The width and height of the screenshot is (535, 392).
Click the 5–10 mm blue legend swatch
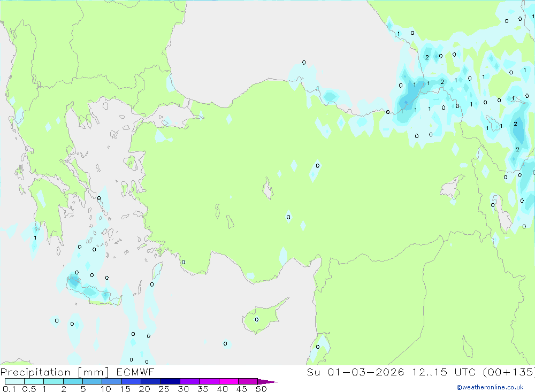click(92, 381)
